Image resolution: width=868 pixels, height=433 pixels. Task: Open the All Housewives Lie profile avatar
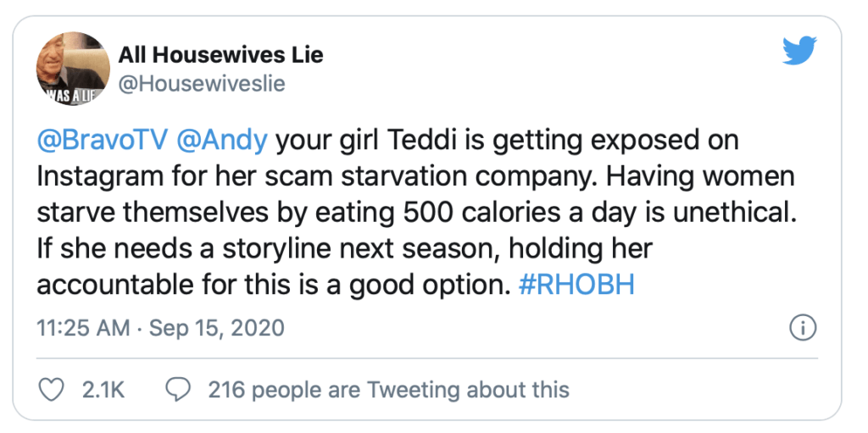point(73,69)
